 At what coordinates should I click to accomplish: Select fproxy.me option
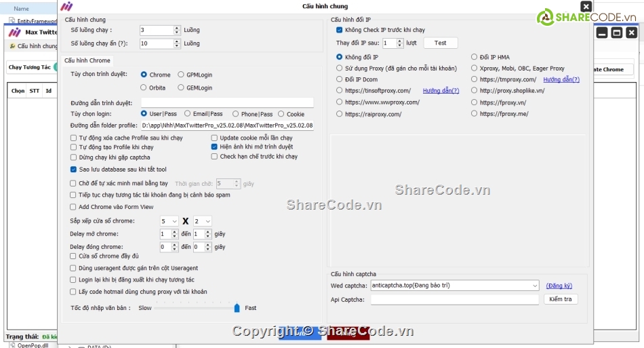pyautogui.click(x=474, y=113)
